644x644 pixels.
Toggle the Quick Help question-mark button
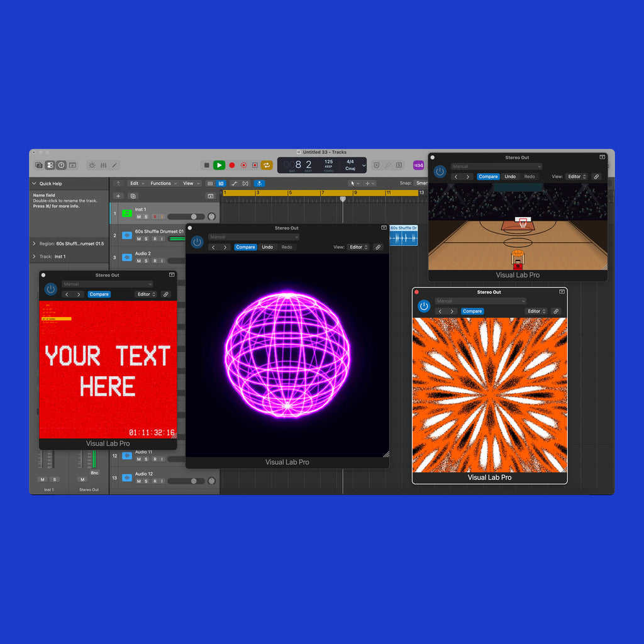[61, 165]
